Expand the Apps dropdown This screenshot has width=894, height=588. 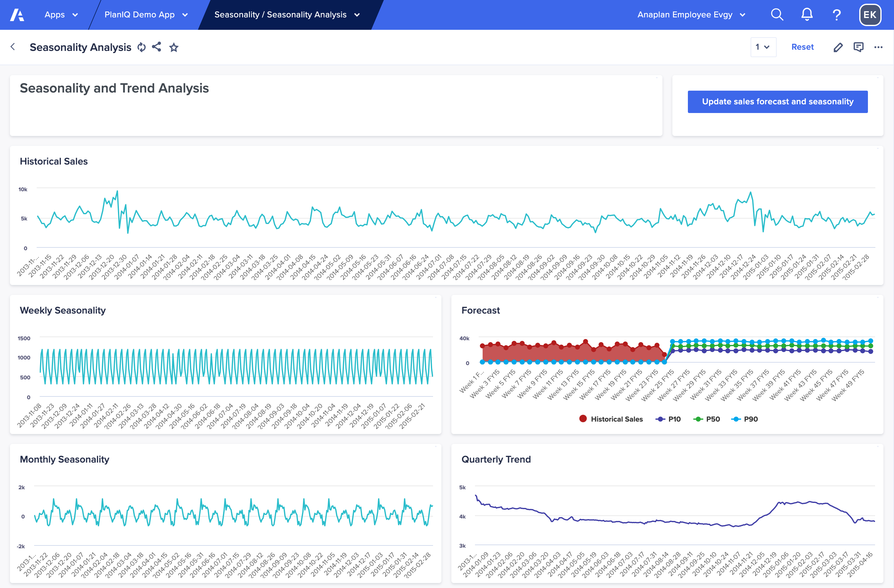pos(61,15)
